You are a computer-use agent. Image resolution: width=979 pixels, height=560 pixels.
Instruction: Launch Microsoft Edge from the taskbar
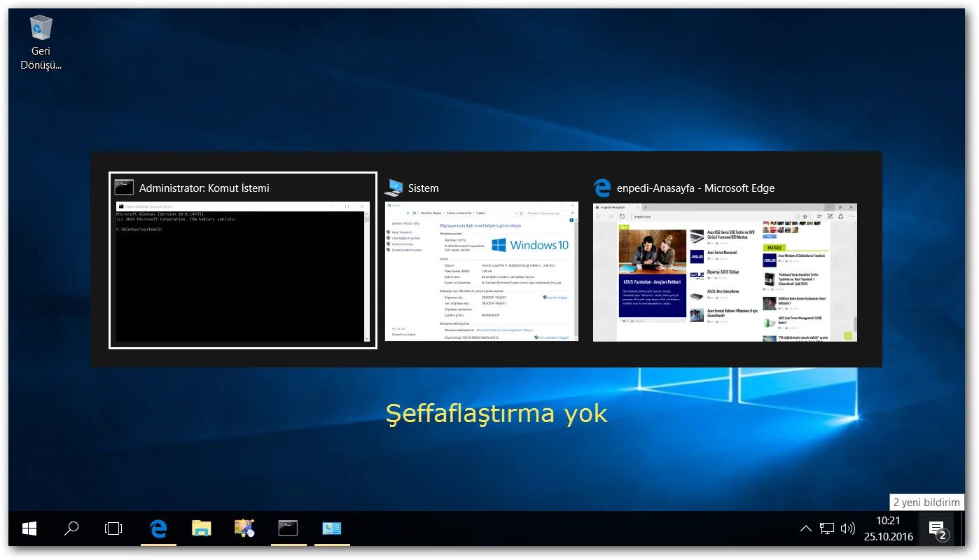click(x=158, y=528)
